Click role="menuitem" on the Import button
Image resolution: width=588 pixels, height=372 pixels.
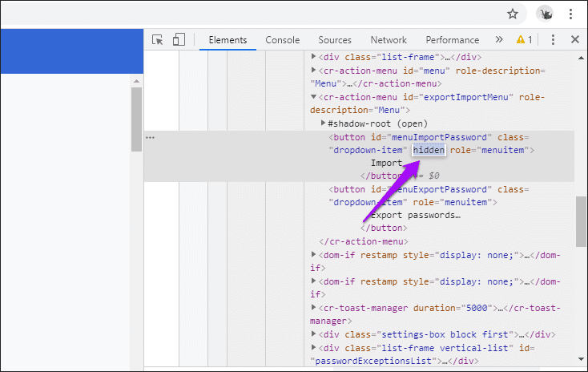[x=489, y=150]
